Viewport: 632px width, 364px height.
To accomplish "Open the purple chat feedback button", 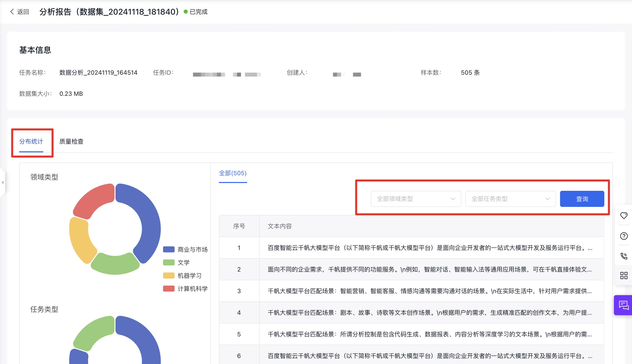I will coord(623,305).
